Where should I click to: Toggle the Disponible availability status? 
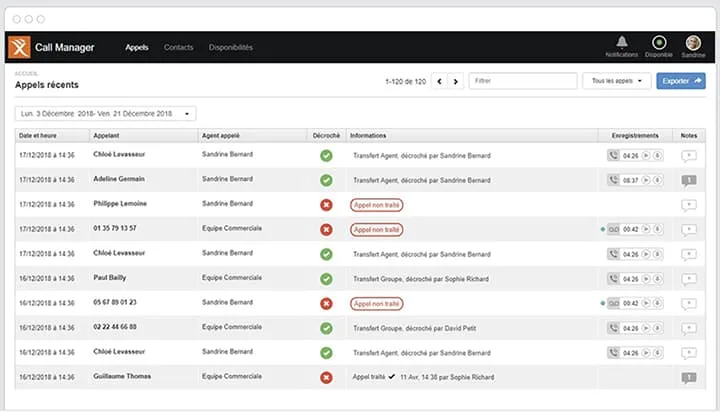(659, 43)
